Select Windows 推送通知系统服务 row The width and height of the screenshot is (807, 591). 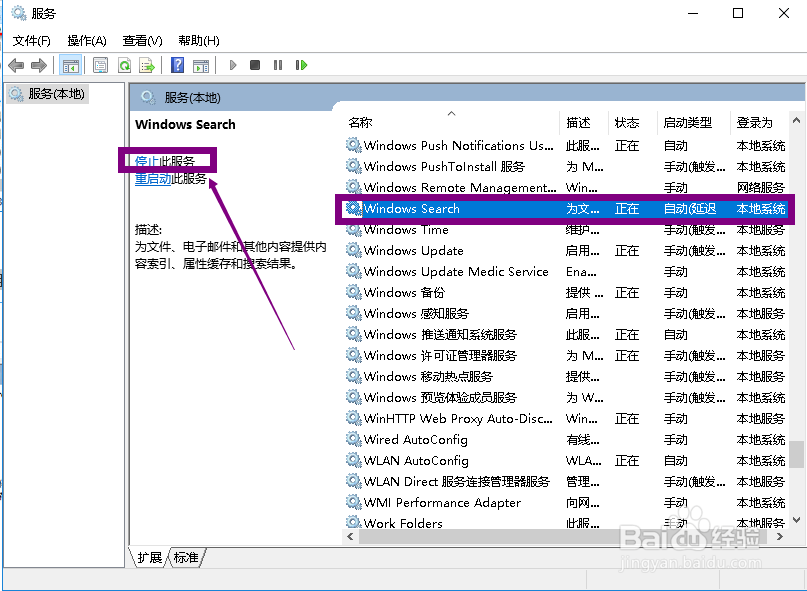[x=565, y=335]
